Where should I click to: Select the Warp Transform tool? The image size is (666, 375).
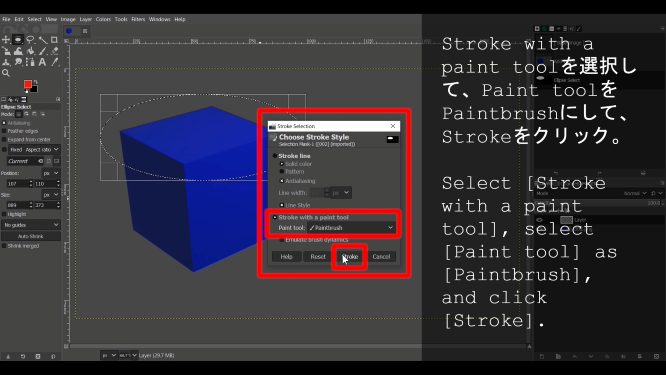click(18, 51)
